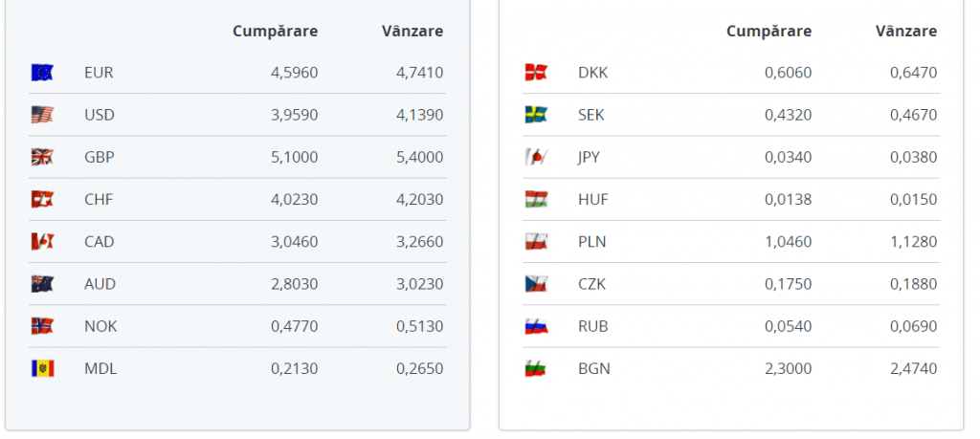Click the Cumpărare header in left table

pos(275,32)
